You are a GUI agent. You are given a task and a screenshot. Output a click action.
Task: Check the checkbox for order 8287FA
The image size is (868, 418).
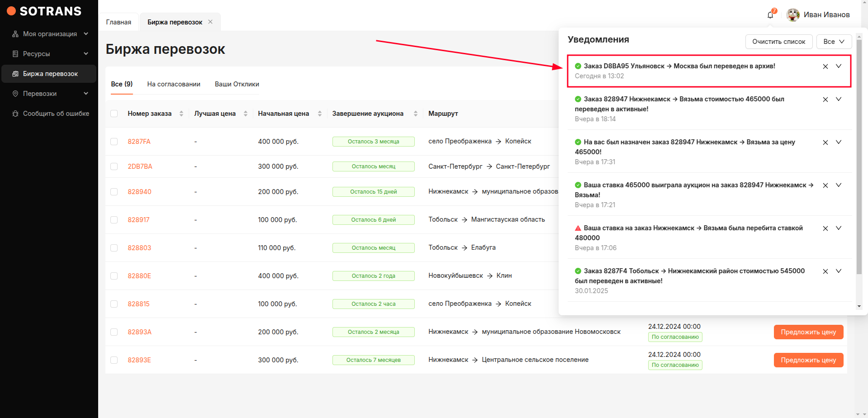click(114, 142)
